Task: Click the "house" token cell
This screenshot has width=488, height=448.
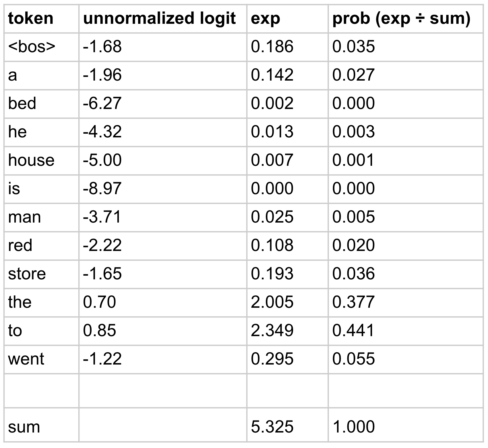Action: click(31, 160)
